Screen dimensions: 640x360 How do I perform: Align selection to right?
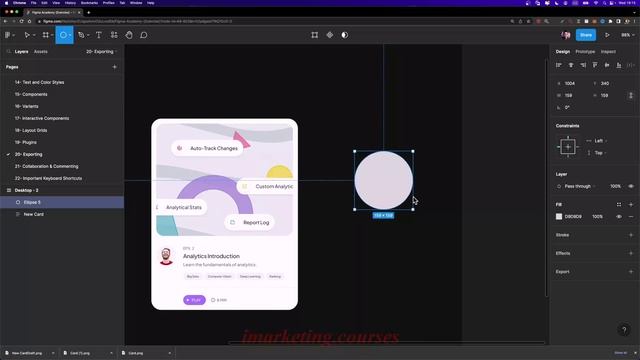click(x=583, y=65)
